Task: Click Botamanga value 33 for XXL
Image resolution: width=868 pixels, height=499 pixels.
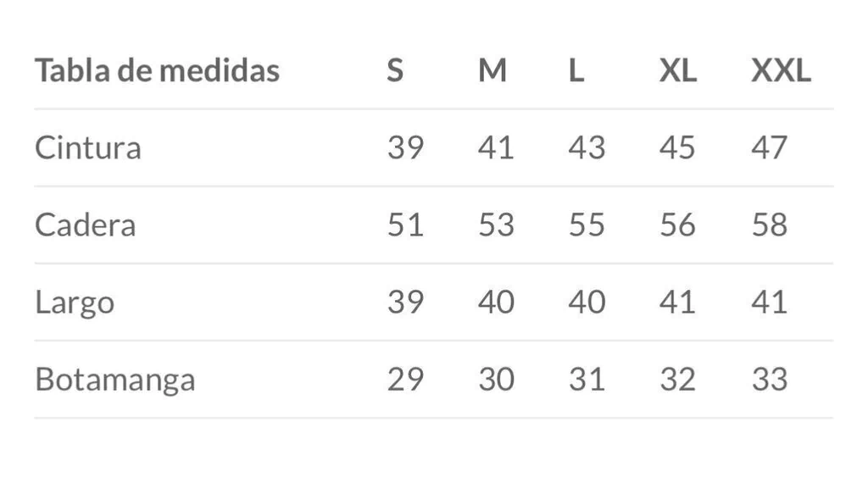Action: click(770, 380)
